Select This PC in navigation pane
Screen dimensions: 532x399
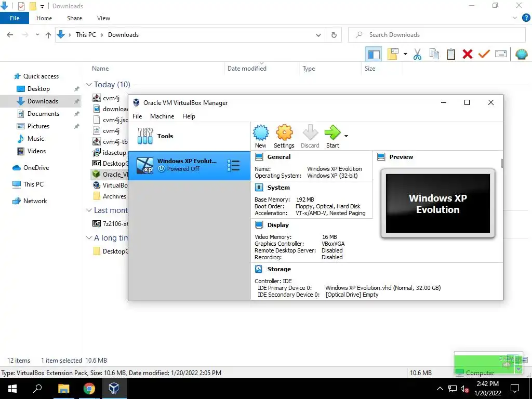click(33, 184)
